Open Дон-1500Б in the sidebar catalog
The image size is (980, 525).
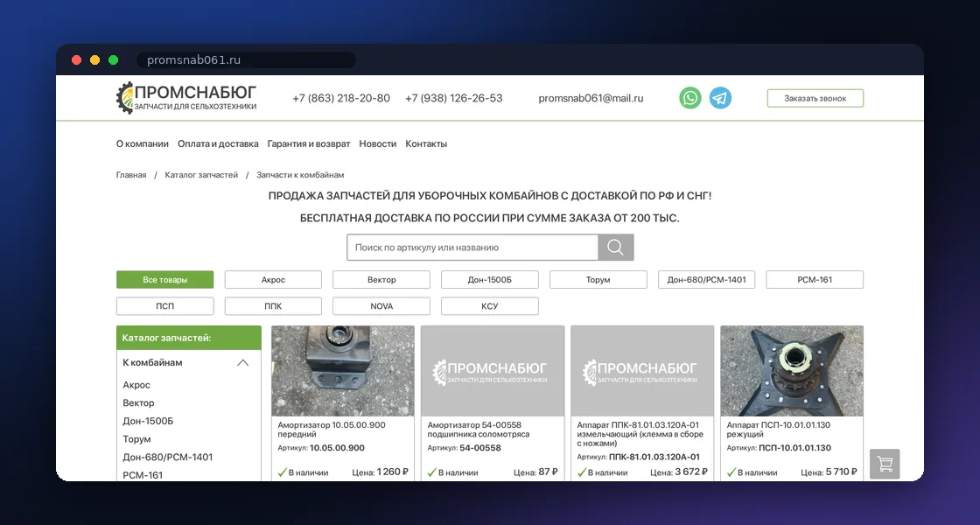[x=148, y=421]
